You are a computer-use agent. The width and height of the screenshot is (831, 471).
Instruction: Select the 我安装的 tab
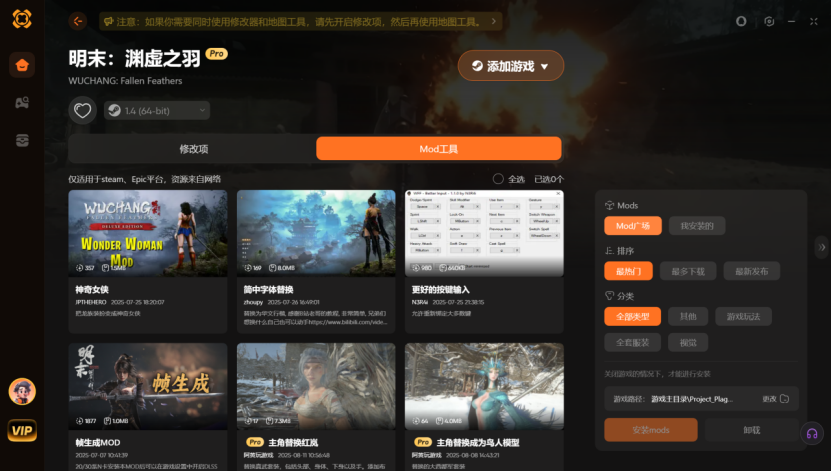click(x=696, y=226)
